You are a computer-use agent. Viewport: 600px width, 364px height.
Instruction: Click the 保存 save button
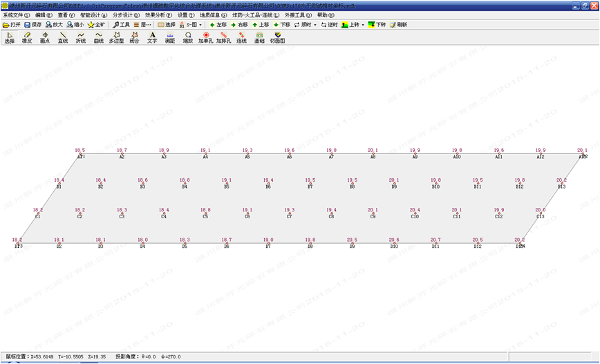click(33, 24)
